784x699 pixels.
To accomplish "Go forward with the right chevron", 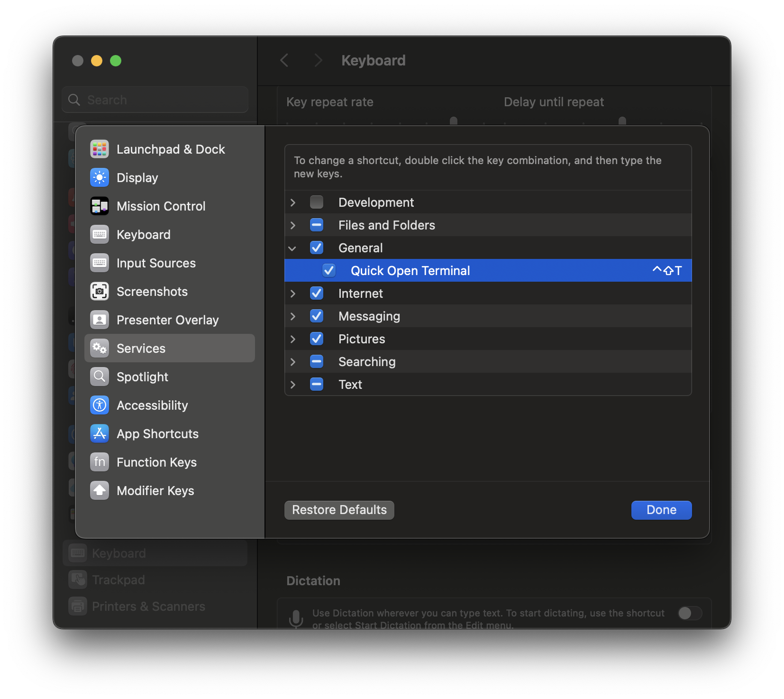I will click(318, 61).
